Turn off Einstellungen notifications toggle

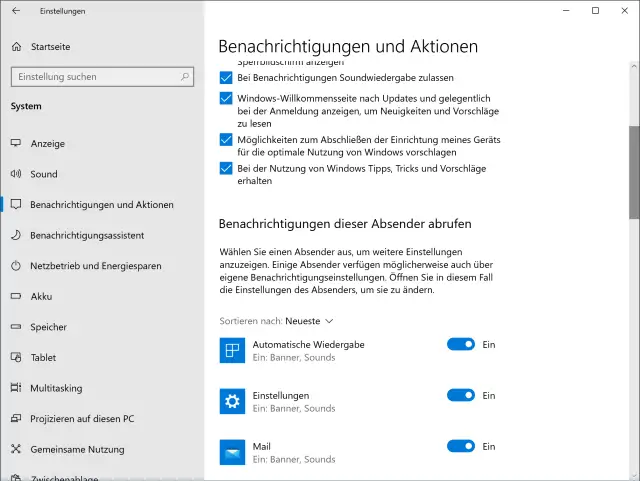coord(461,395)
